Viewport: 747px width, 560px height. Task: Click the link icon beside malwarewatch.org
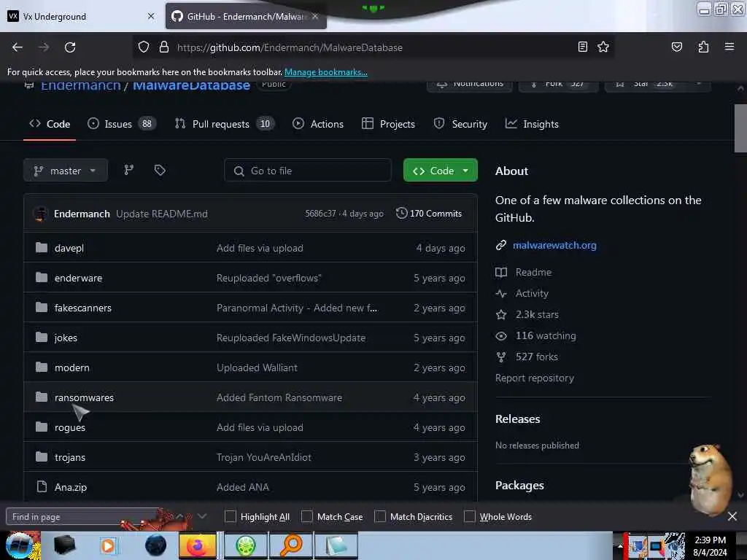coord(500,245)
